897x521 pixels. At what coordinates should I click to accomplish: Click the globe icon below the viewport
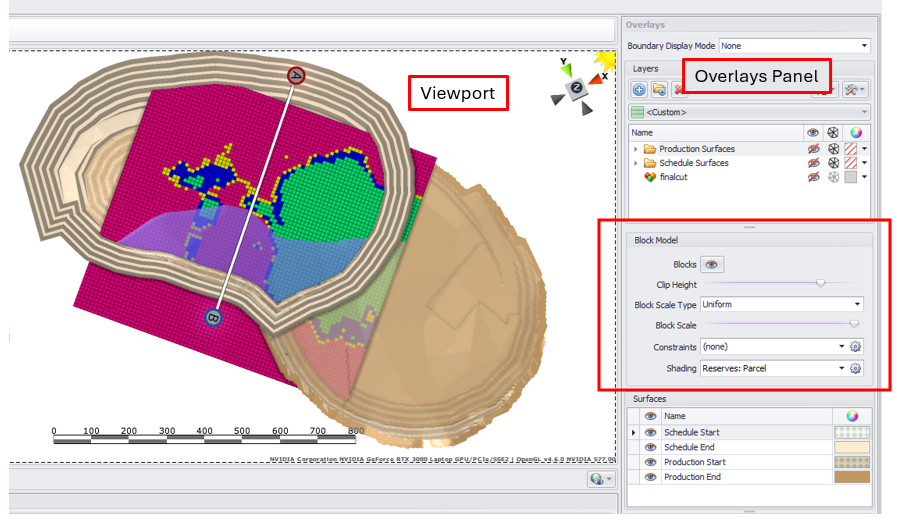[x=595, y=479]
